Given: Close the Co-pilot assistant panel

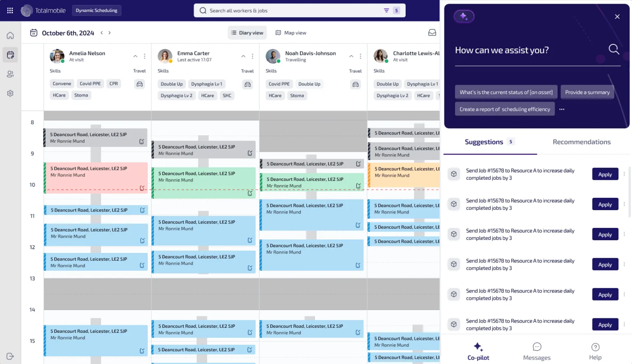Looking at the screenshot, I should (617, 16).
